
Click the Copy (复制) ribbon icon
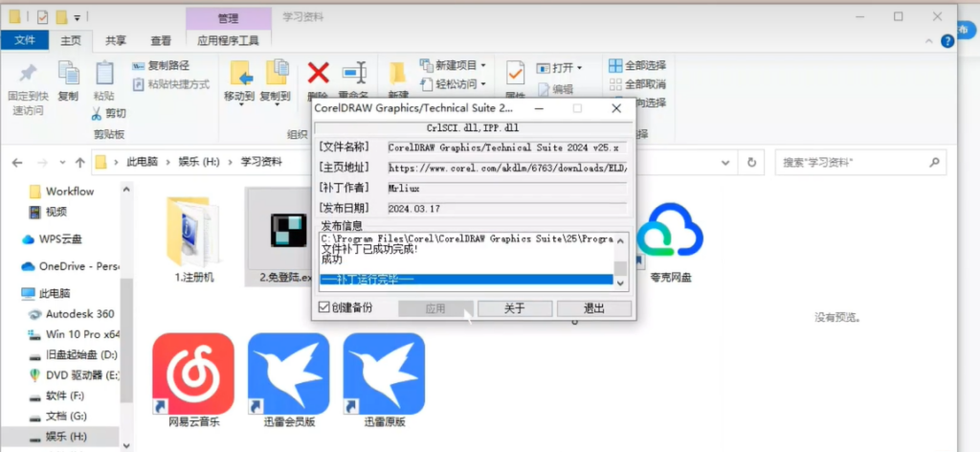click(68, 74)
